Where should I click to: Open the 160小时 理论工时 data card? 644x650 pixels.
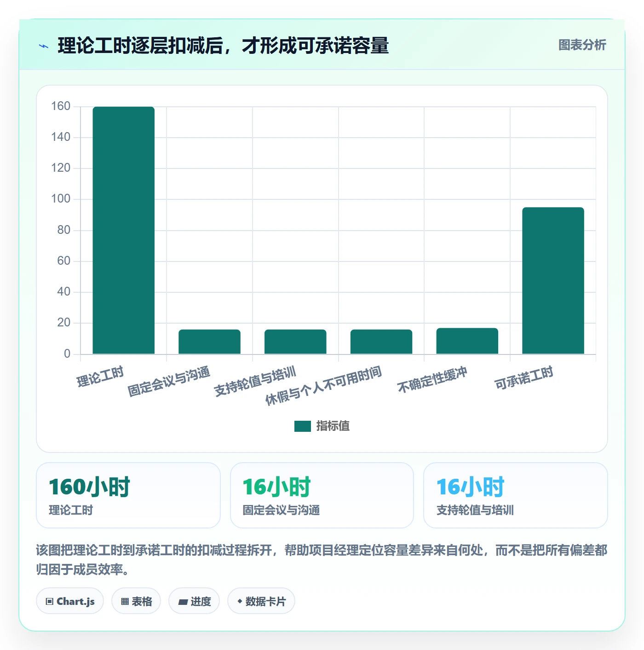pyautogui.click(x=128, y=495)
